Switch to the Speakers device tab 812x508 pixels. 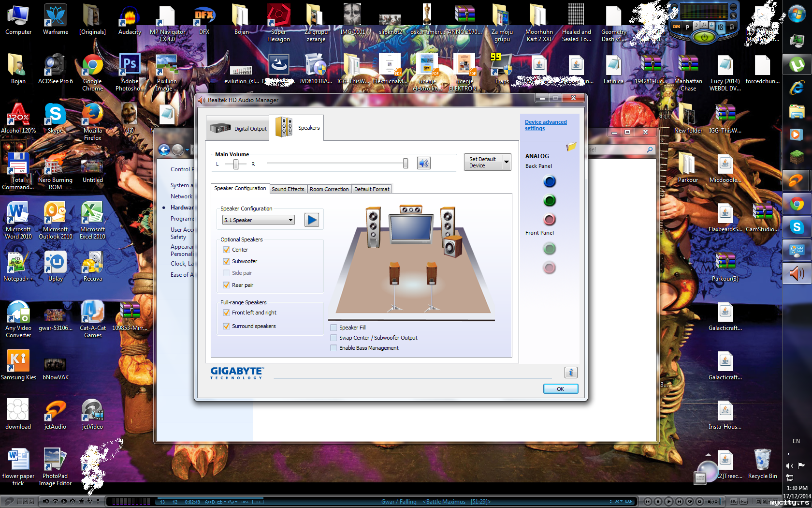click(x=296, y=128)
